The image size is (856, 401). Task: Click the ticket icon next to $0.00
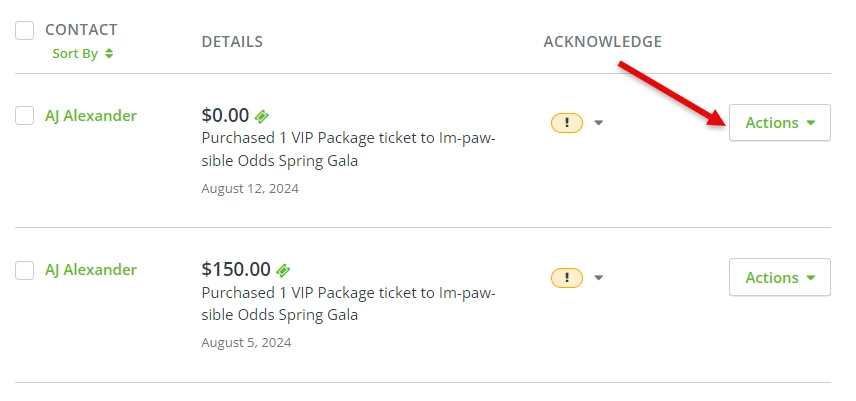262,116
